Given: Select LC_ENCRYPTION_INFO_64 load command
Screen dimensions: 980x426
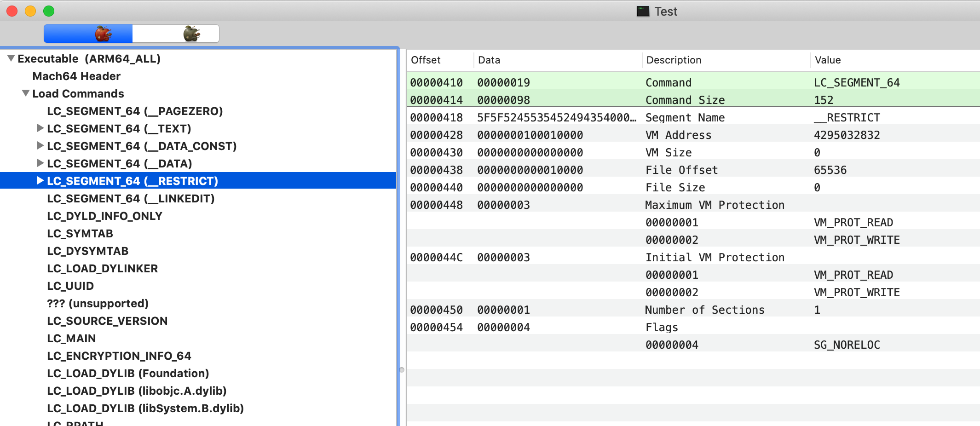Looking at the screenshot, I should pyautogui.click(x=119, y=356).
